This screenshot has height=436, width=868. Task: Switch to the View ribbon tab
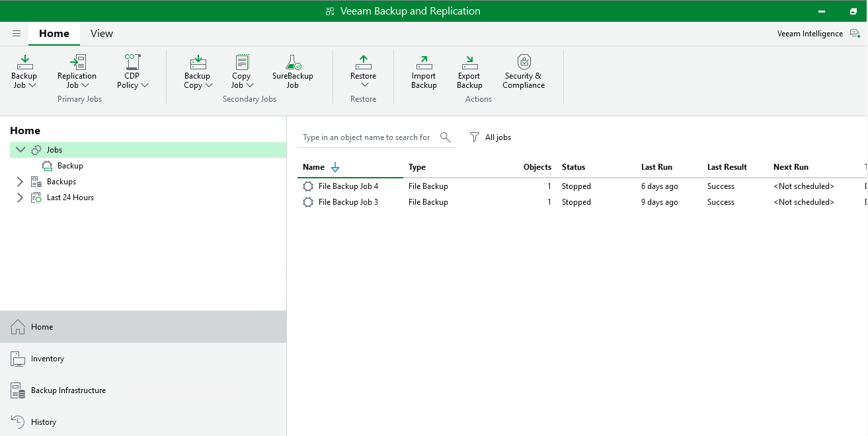pyautogui.click(x=102, y=34)
